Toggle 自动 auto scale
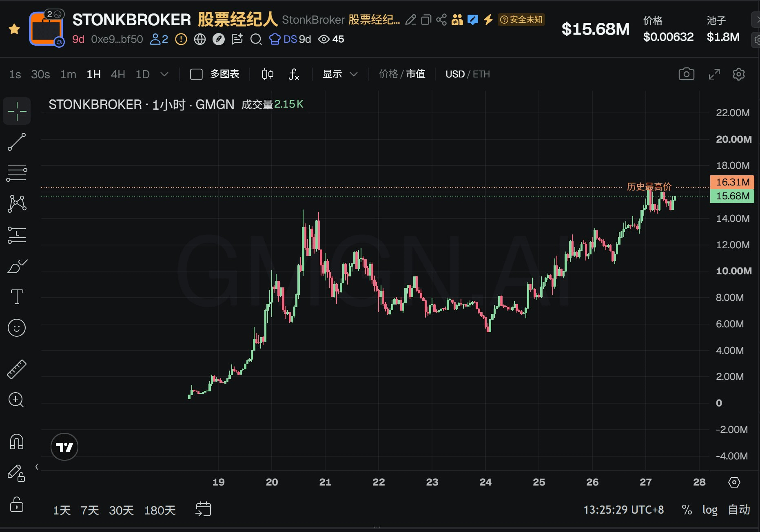Screen dimensions: 760x532 coord(739,510)
